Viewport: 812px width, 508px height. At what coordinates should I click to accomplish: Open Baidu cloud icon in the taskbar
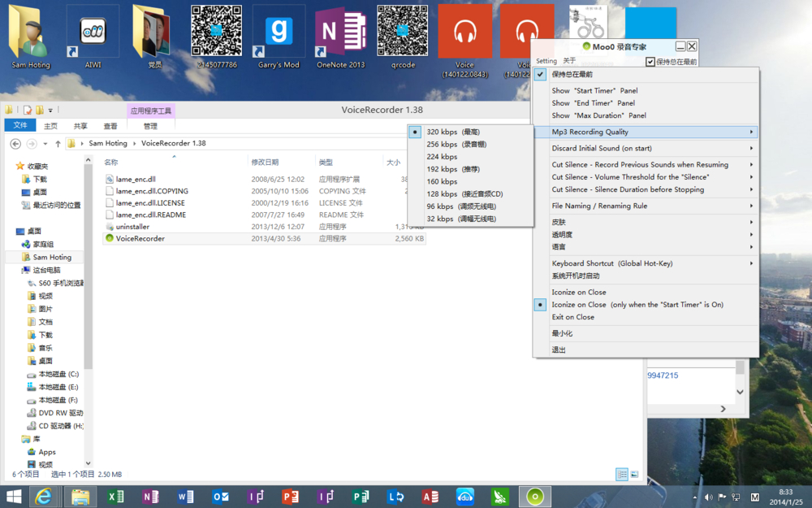(x=465, y=497)
